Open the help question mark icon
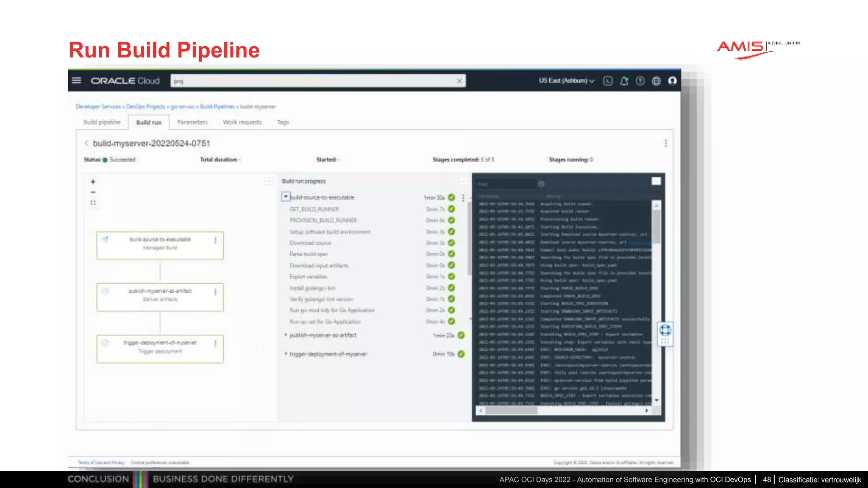 click(x=640, y=80)
